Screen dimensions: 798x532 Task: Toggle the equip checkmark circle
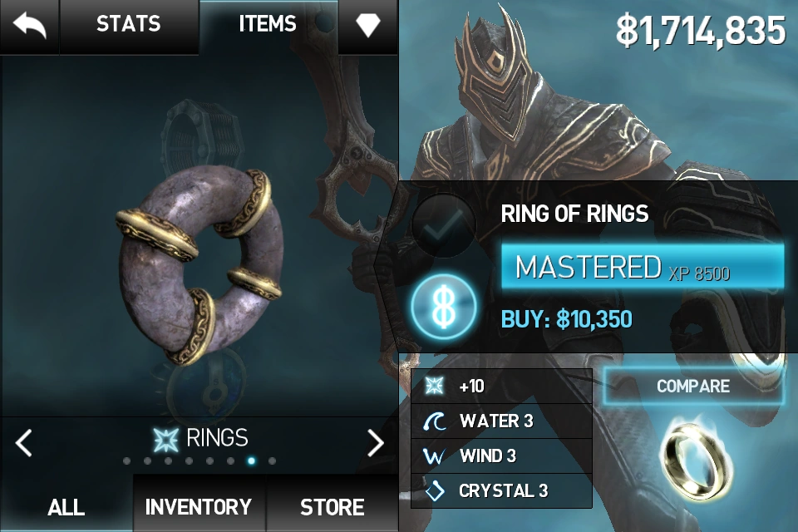pos(443,225)
